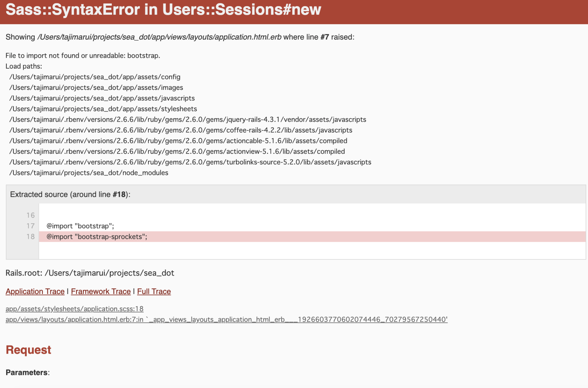Click the Parameters label
The image size is (588, 388).
click(x=28, y=372)
